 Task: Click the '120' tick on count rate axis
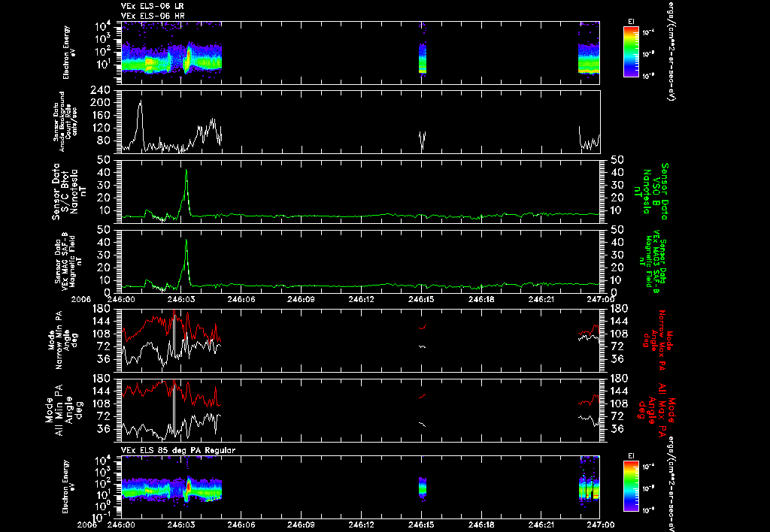pos(100,128)
